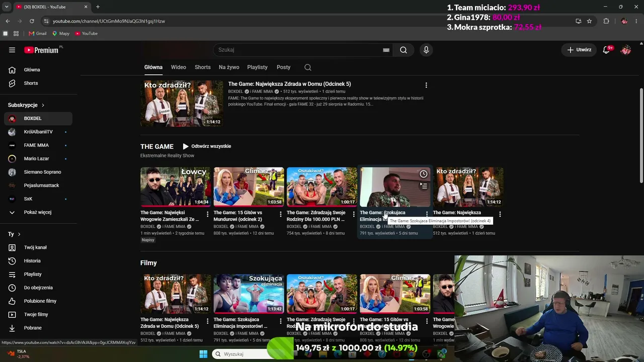644x362 pixels.
Task: Click the browser address bar URL
Action: (109, 21)
